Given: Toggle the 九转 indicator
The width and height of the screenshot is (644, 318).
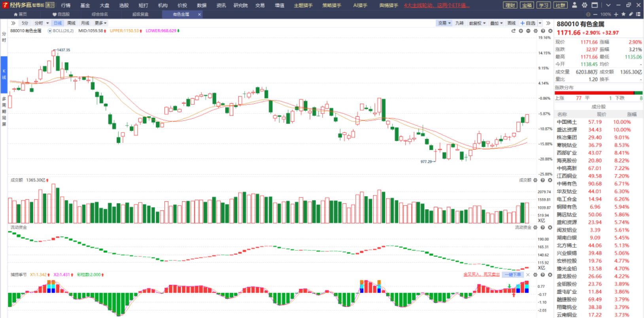Looking at the screenshot, I should pyautogui.click(x=459, y=23).
